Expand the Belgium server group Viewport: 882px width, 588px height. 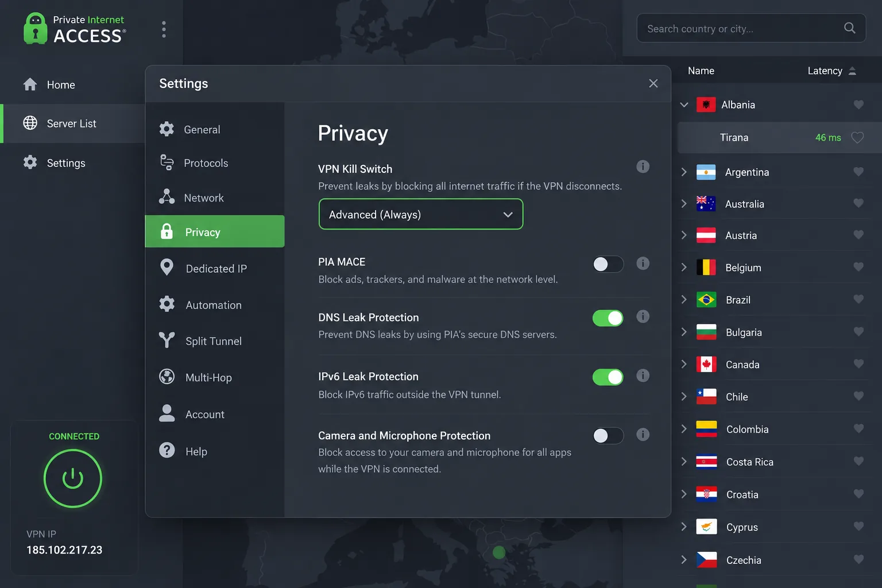[684, 267]
